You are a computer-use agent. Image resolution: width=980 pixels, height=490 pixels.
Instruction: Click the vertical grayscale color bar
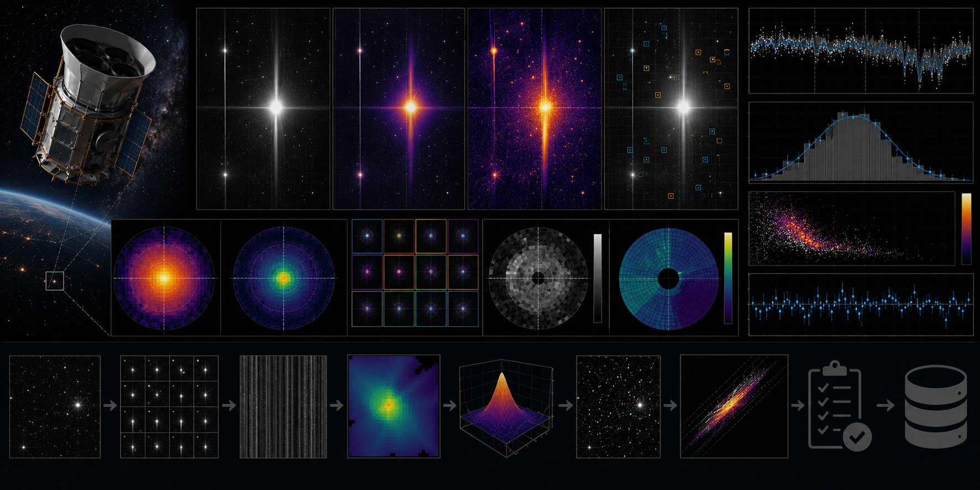598,278
